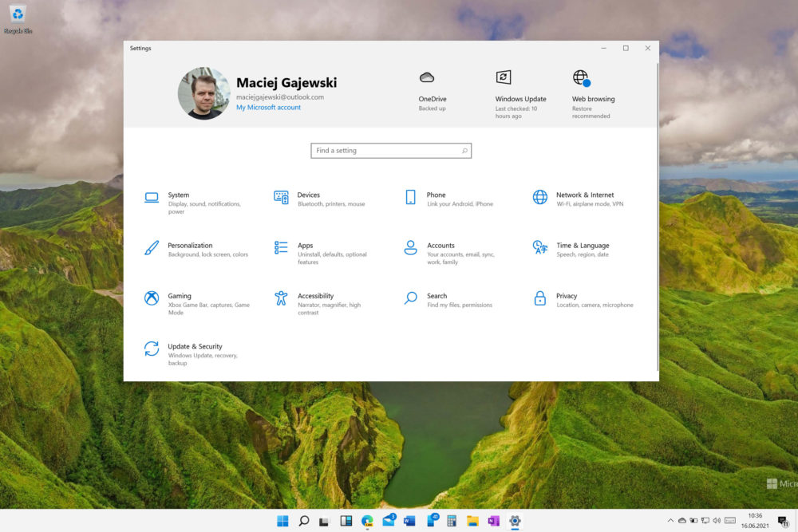
Task: Click the Search magnifier category icon
Action: tap(410, 298)
